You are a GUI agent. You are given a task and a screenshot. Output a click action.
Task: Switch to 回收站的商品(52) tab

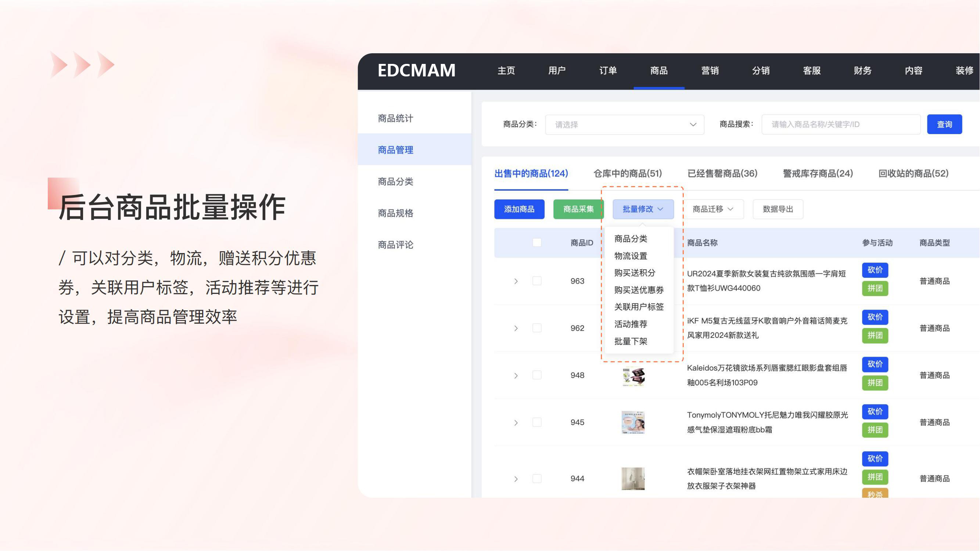pos(913,174)
